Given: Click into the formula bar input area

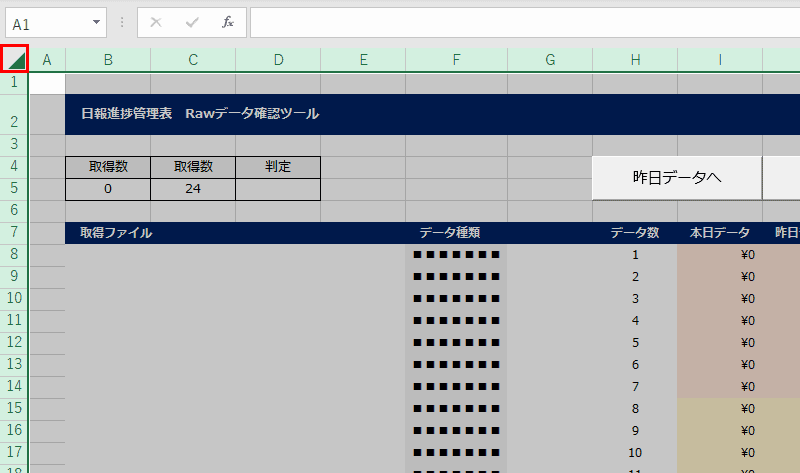Looking at the screenshot, I should (520, 22).
